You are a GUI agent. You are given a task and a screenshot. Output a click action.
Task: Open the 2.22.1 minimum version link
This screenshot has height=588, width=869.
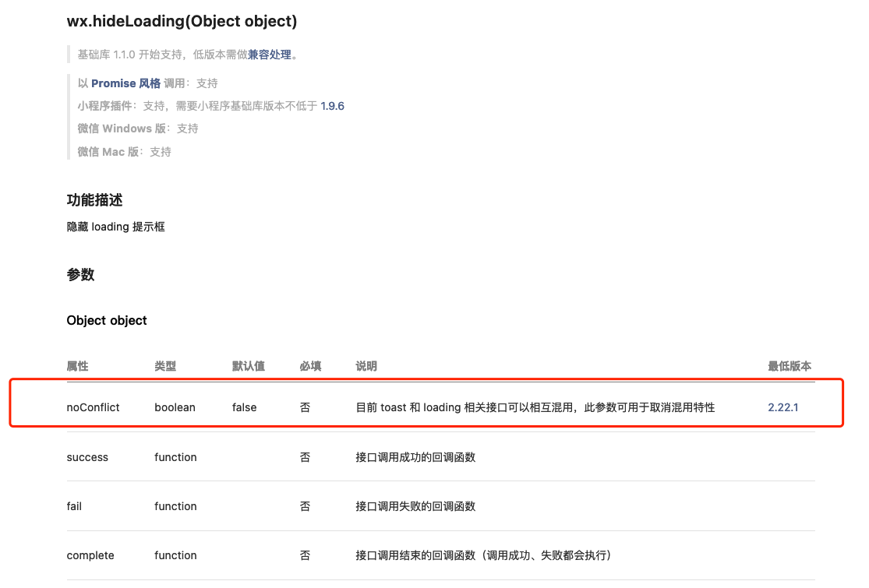(782, 407)
